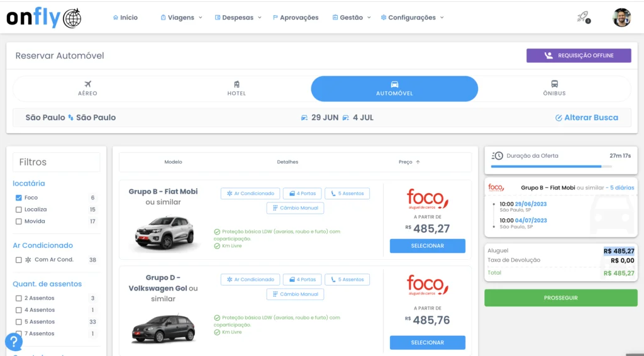
Task: Check the Movida filter
Action: [x=18, y=222]
